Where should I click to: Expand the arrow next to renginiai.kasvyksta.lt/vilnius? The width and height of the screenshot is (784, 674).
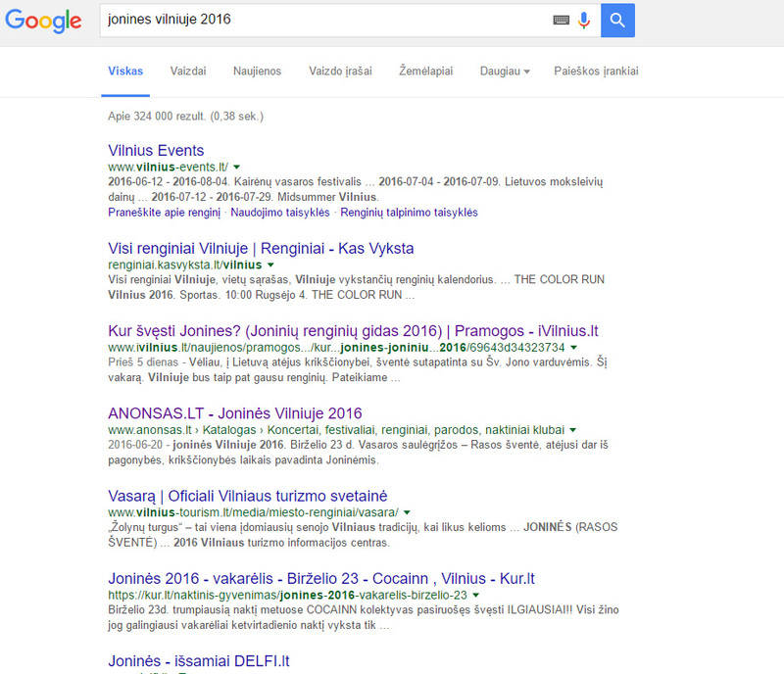[270, 265]
